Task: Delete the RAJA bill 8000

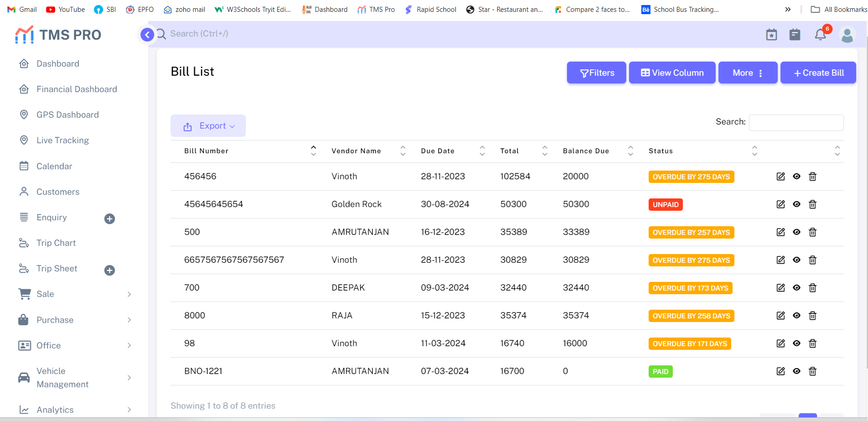Action: pyautogui.click(x=813, y=316)
